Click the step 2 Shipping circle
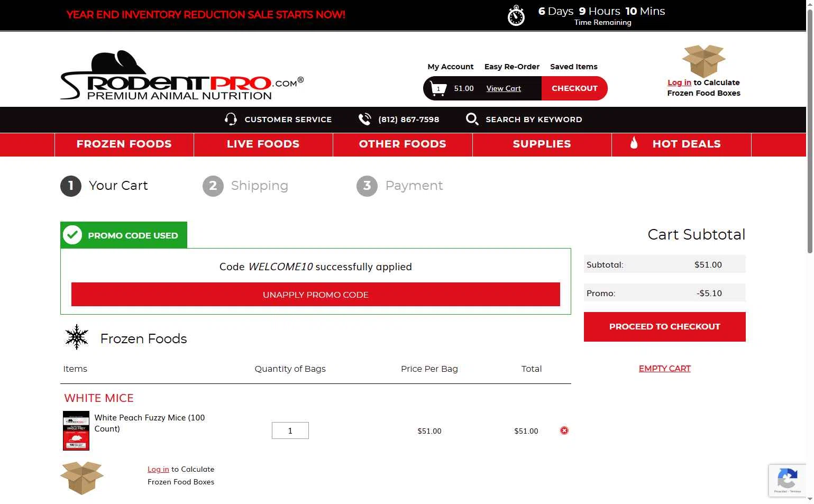This screenshot has height=504, width=814. [213, 186]
